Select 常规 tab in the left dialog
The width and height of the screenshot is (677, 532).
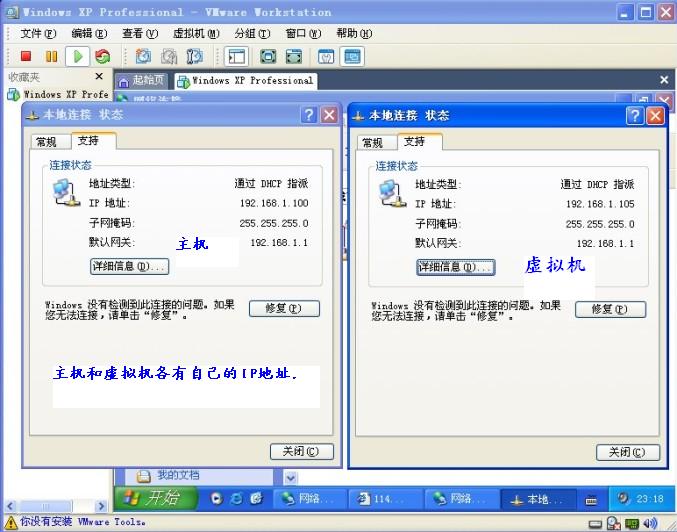[x=46, y=142]
